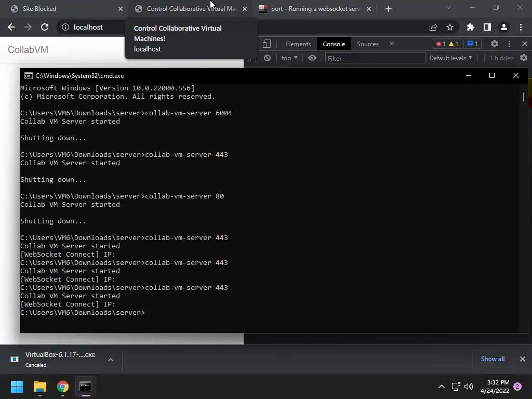Close the port websocket tab
Image resolution: width=532 pixels, height=399 pixels.
[369, 9]
